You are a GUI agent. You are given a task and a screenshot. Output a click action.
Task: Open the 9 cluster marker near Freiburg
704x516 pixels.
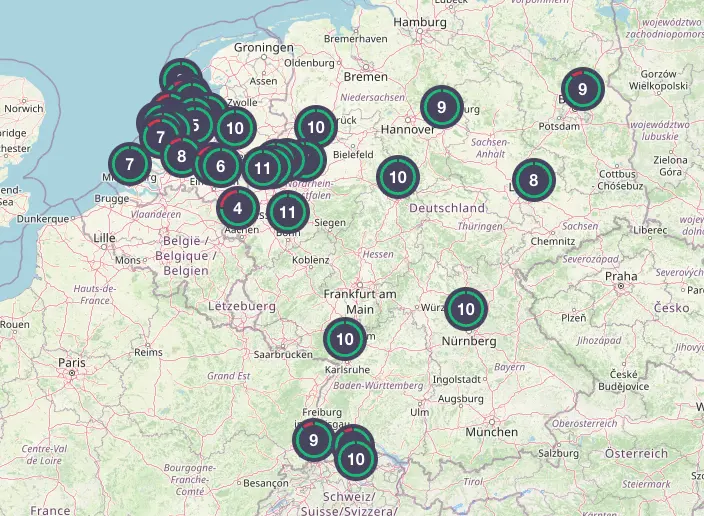(x=314, y=439)
